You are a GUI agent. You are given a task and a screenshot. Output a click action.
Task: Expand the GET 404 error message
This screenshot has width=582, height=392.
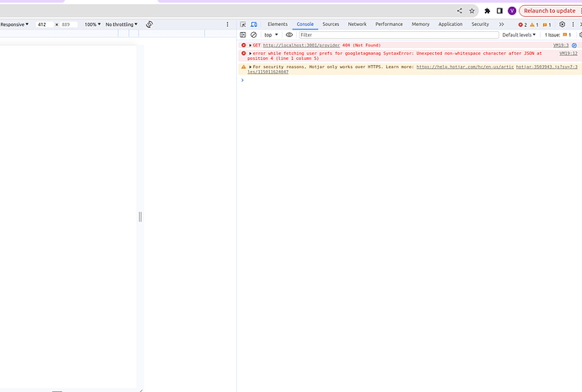[x=251, y=46]
